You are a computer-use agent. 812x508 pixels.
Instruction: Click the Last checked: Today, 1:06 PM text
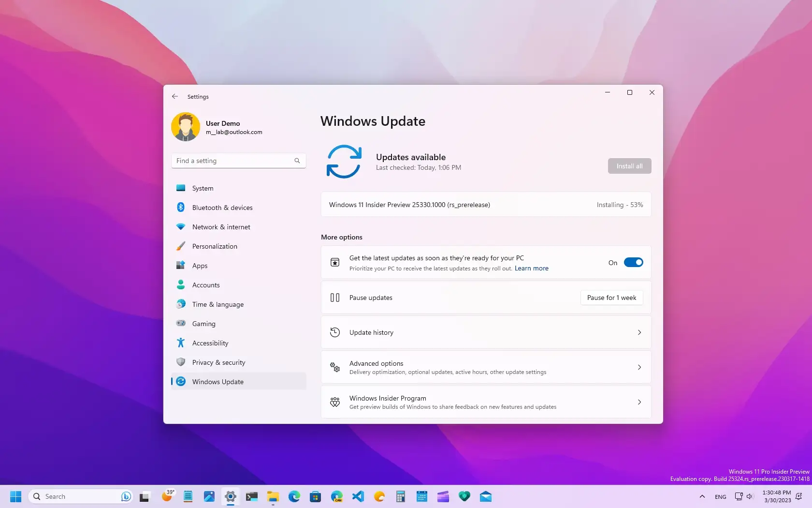coord(419,168)
